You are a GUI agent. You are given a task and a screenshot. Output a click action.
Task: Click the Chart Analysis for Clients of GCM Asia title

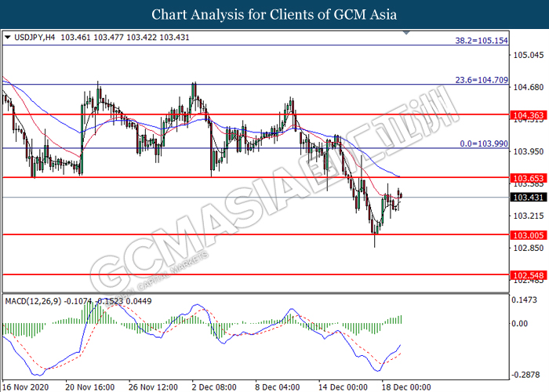pos(274,15)
